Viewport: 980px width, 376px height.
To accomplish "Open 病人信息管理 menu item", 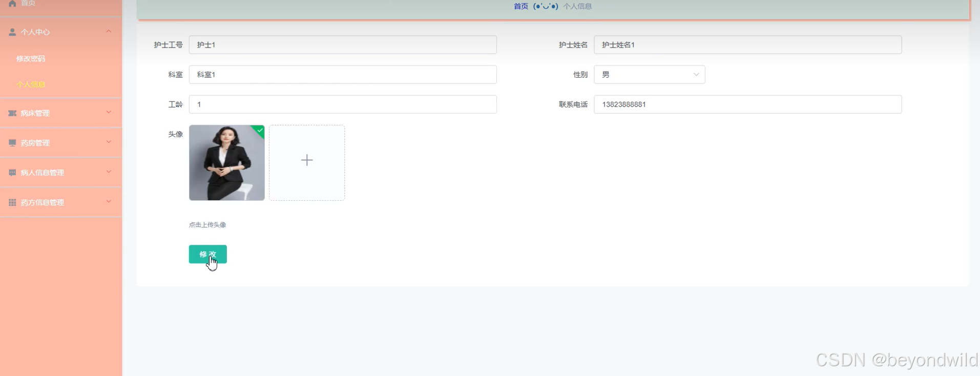I will [x=61, y=173].
